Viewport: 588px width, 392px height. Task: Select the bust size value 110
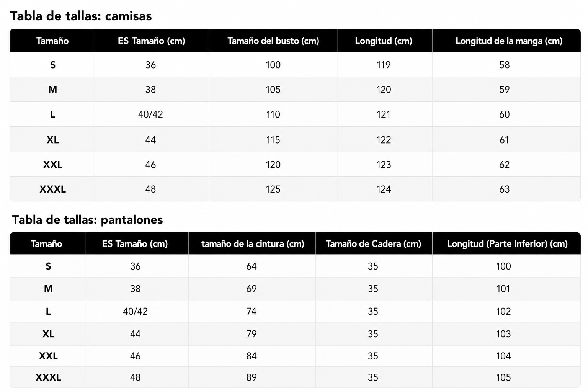click(x=273, y=114)
